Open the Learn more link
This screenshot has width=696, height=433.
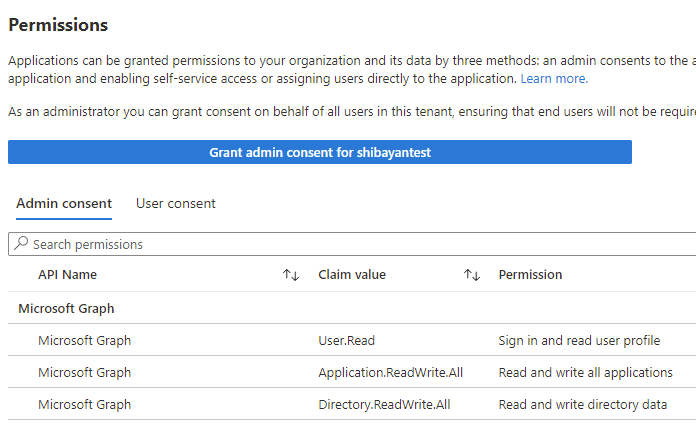[554, 78]
